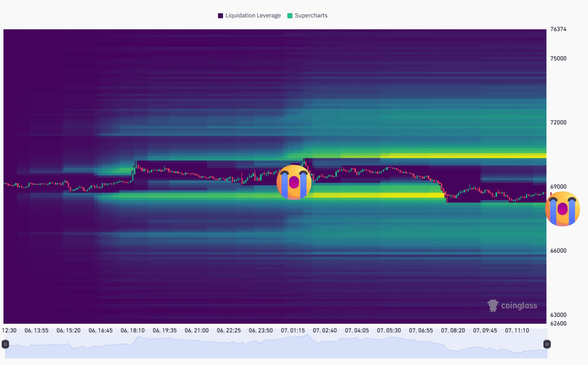Image resolution: width=588 pixels, height=365 pixels.
Task: Click the purple Liquidation Leverage legend swatch
Action: click(220, 15)
